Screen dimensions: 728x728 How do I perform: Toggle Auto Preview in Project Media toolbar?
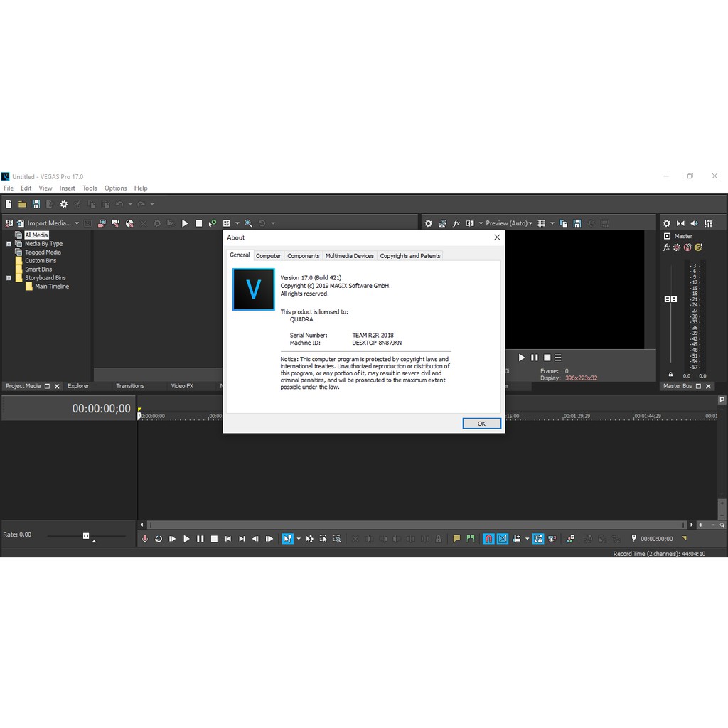coord(213,223)
